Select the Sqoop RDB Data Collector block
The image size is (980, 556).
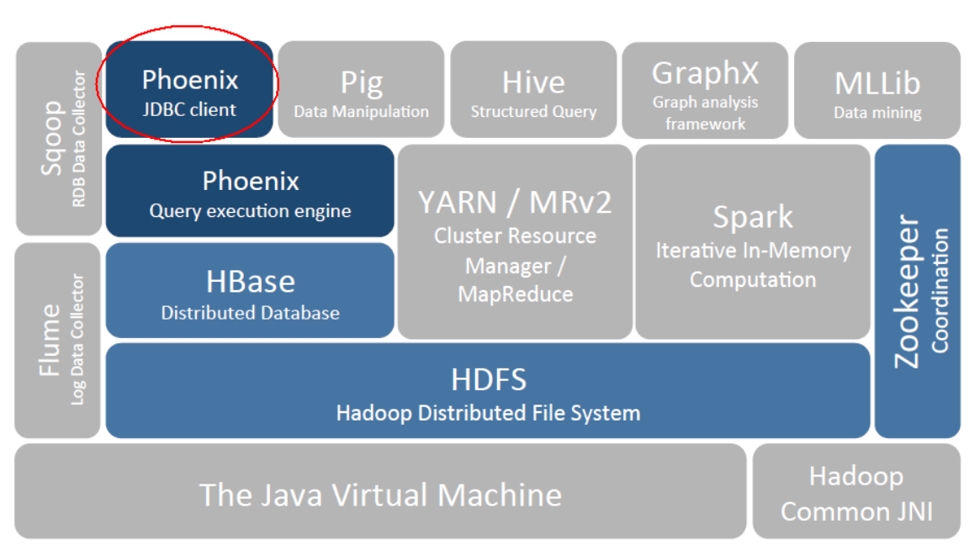pos(58,139)
